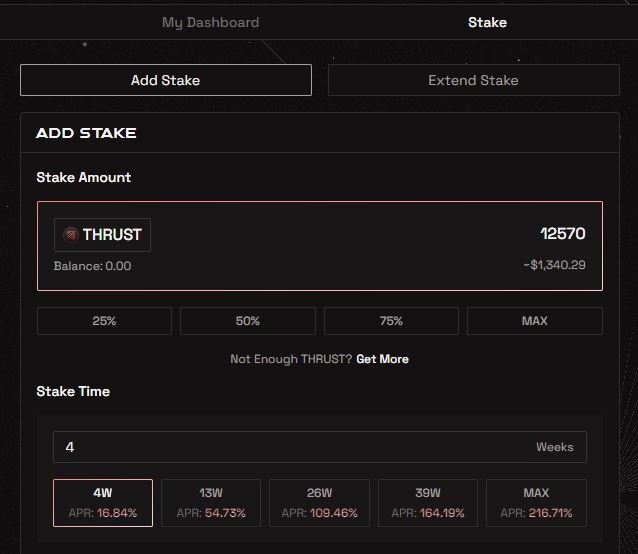The width and height of the screenshot is (638, 554).
Task: Select MAX duration with 216.71% APR
Action: point(535,502)
